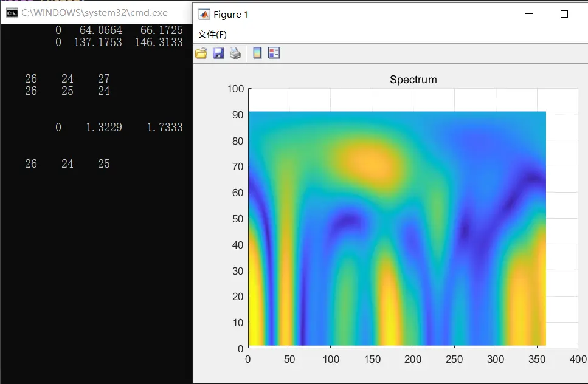Click the cmd.exe icon in the console title bar

point(12,13)
